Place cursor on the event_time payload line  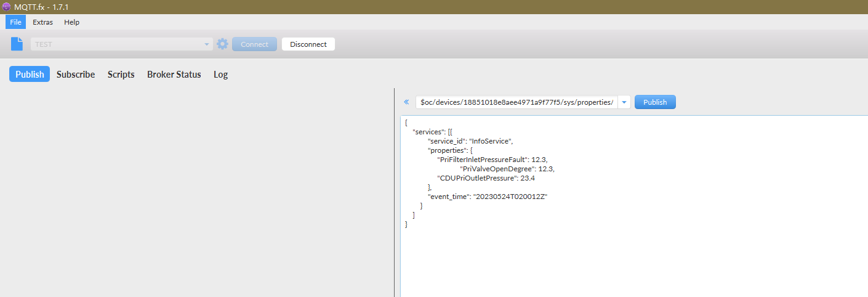point(488,197)
